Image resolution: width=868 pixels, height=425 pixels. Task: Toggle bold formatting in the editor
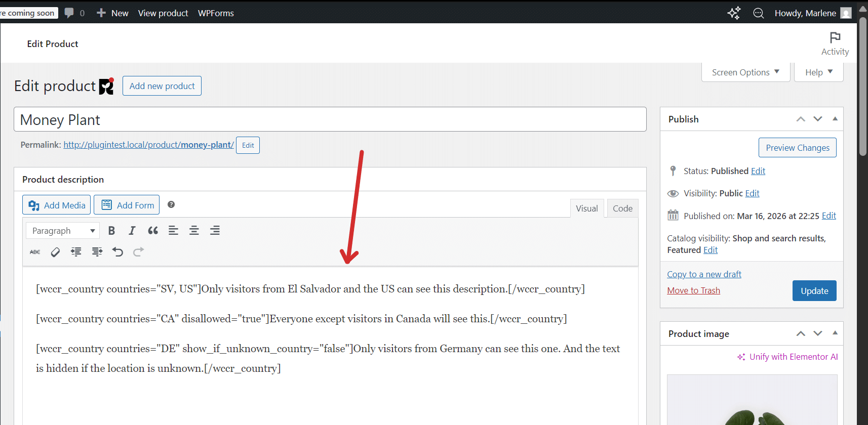click(x=112, y=231)
